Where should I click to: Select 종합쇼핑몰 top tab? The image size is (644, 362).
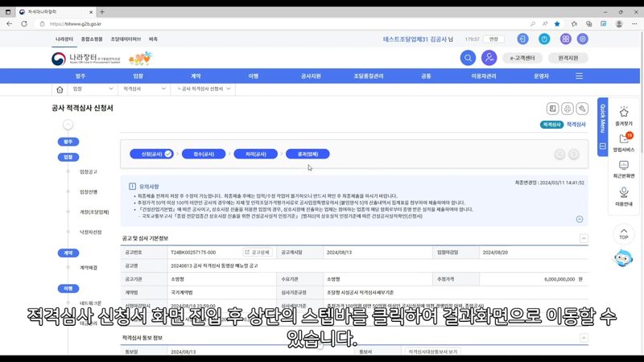(92, 39)
